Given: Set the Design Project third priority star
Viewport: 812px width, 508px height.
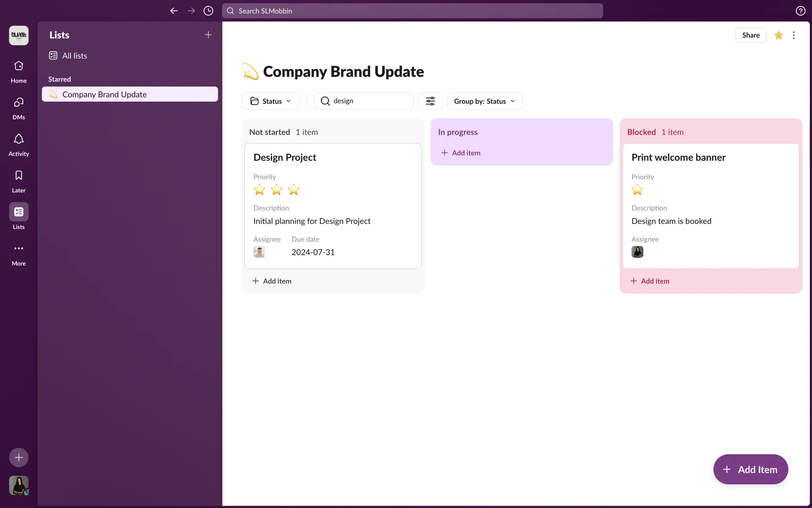Looking at the screenshot, I should click(x=294, y=190).
